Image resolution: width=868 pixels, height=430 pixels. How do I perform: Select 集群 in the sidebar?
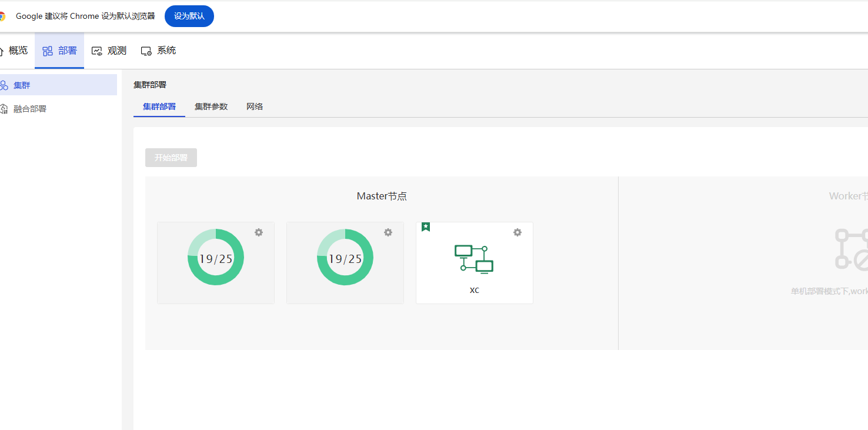[58, 85]
